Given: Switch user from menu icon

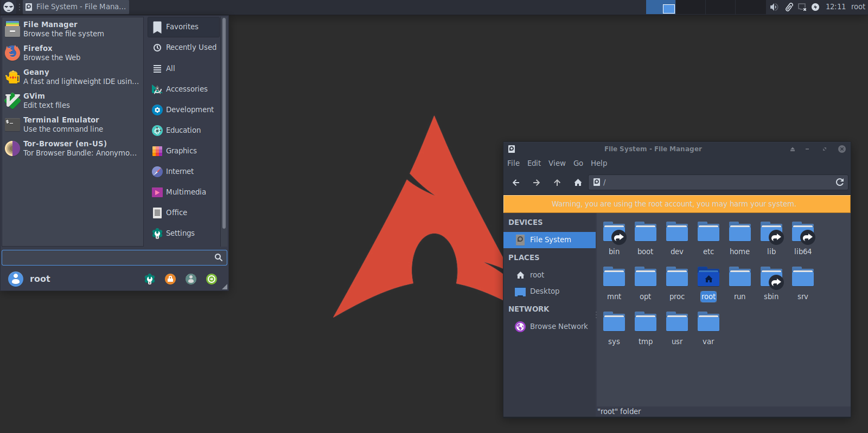Looking at the screenshot, I should [191, 279].
